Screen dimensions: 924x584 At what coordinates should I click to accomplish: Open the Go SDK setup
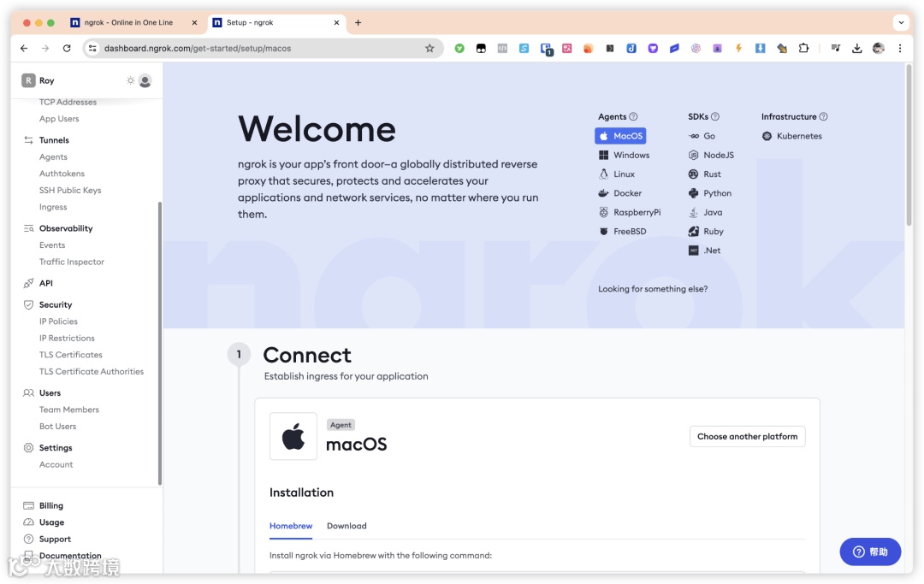[x=702, y=136]
